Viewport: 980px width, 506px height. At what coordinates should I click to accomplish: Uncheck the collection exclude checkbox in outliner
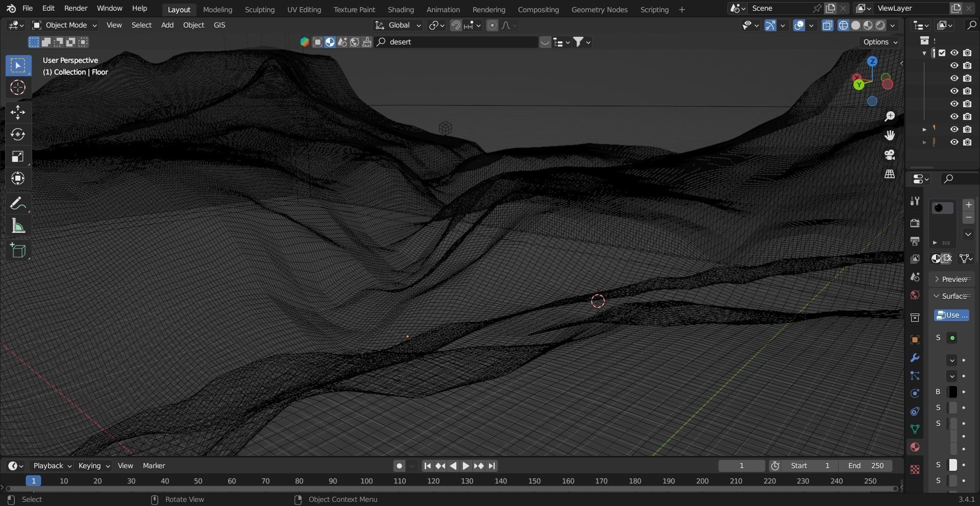tap(942, 53)
